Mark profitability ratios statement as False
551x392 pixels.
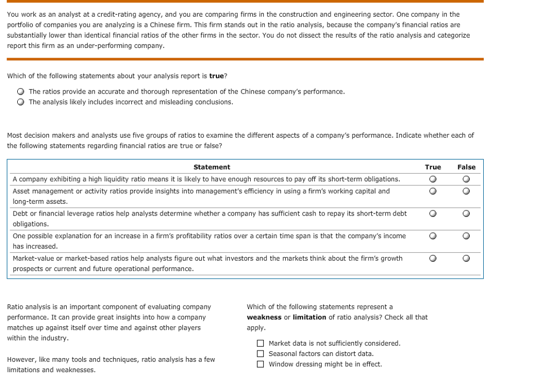(466, 236)
